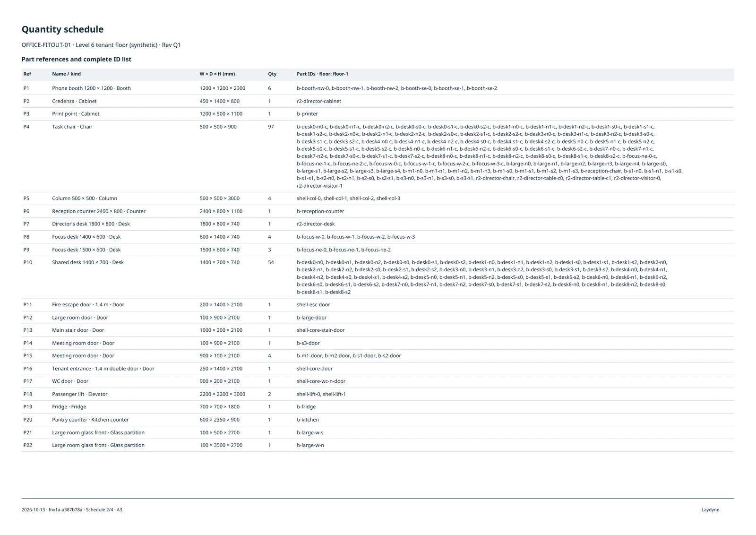Click the "Main stair door · Door" entry
This screenshot has width=756, height=535.
pos(78,330)
